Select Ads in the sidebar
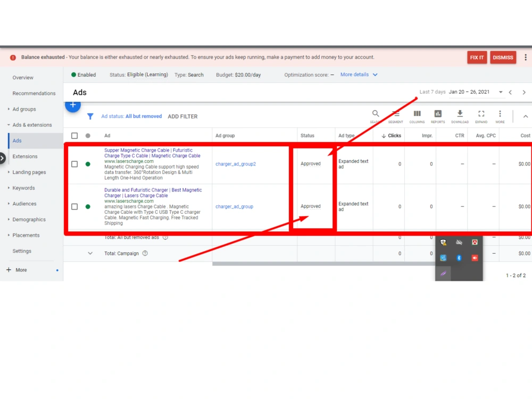Image resolution: width=532 pixels, height=399 pixels. pyautogui.click(x=36, y=140)
